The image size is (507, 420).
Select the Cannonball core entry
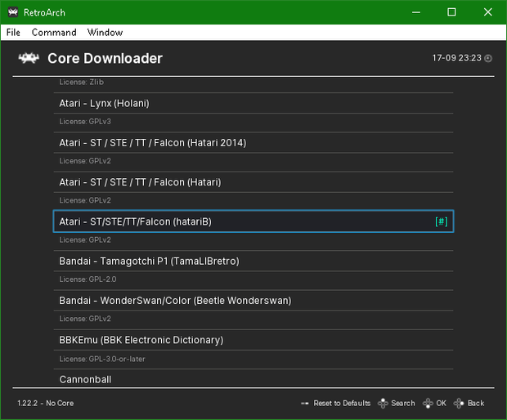(x=253, y=378)
